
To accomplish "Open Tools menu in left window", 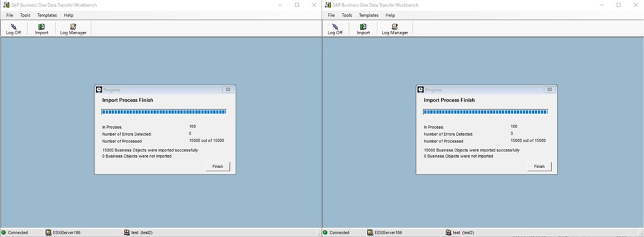I will tap(25, 15).
